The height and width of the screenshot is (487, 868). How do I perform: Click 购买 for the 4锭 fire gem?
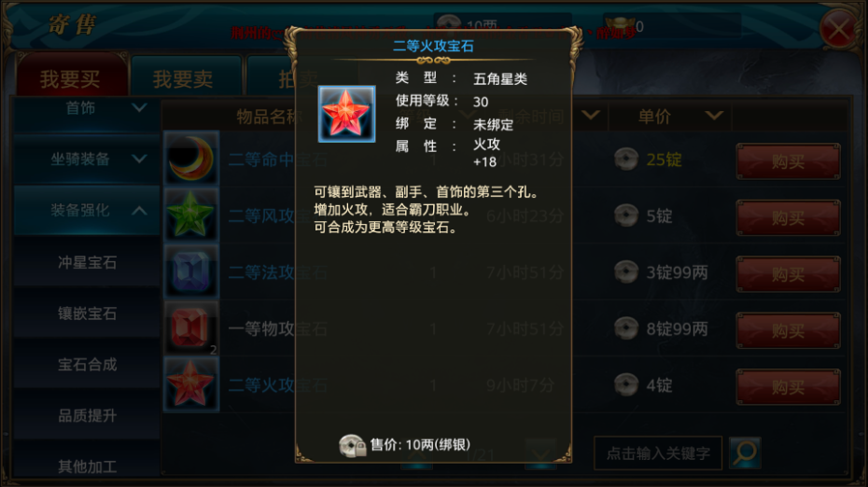point(789,387)
